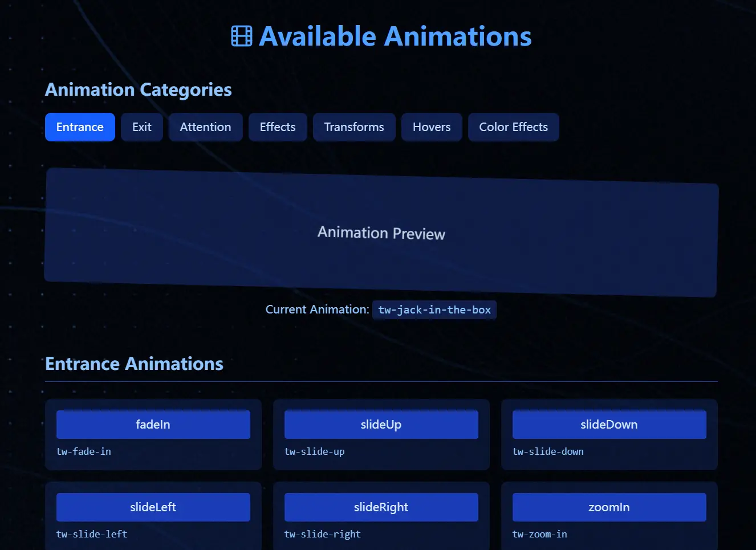The image size is (756, 550).
Task: Switch to the Effects category
Action: pyautogui.click(x=278, y=127)
